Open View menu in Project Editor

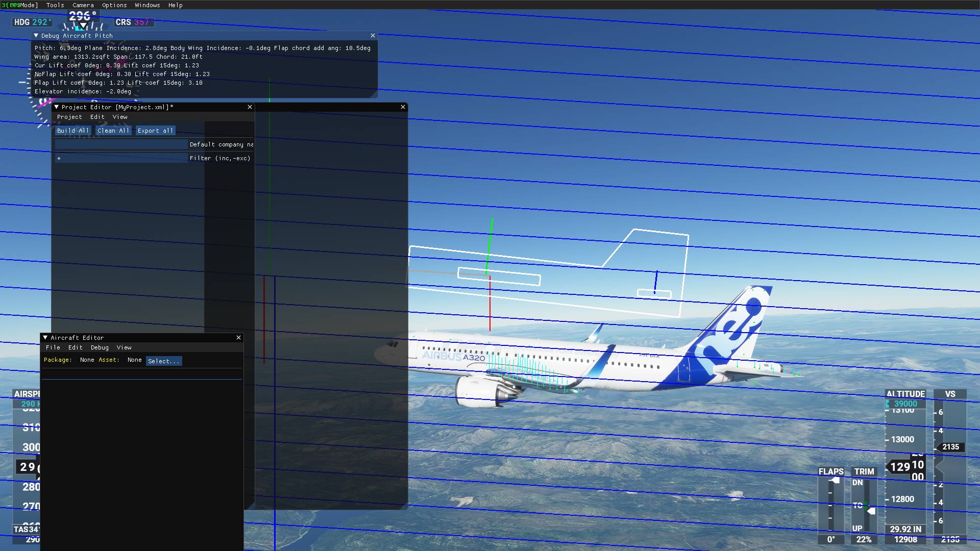(120, 117)
